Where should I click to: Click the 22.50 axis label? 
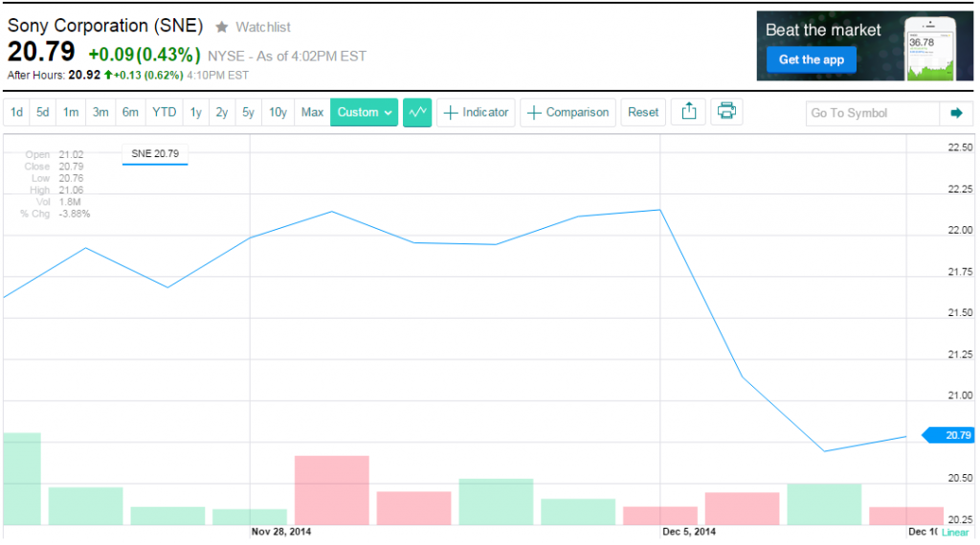[960, 148]
